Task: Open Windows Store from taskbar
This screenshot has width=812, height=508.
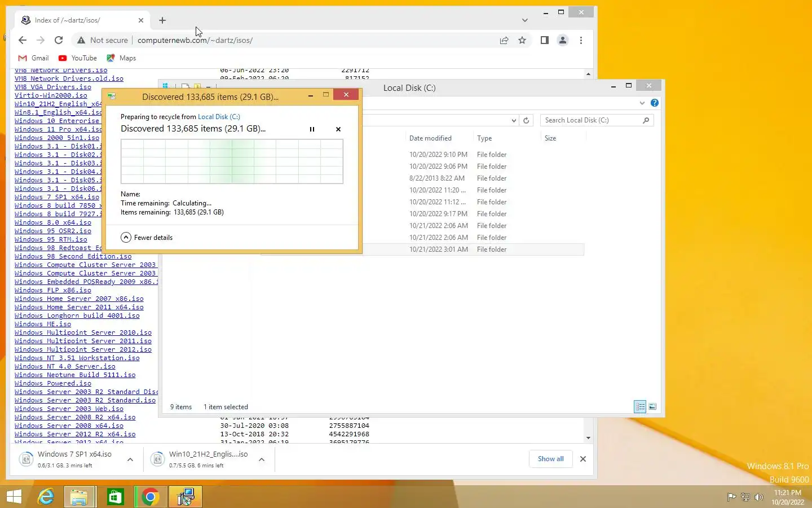Action: click(115, 497)
